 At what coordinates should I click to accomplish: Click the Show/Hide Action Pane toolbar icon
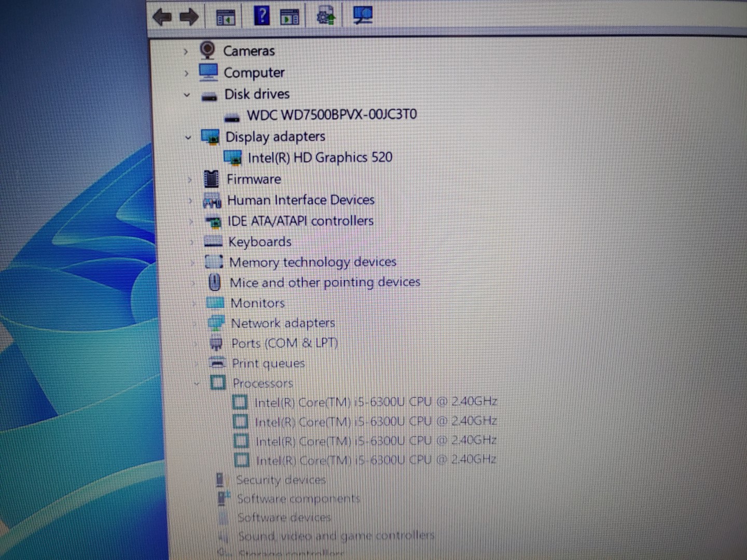coord(289,17)
